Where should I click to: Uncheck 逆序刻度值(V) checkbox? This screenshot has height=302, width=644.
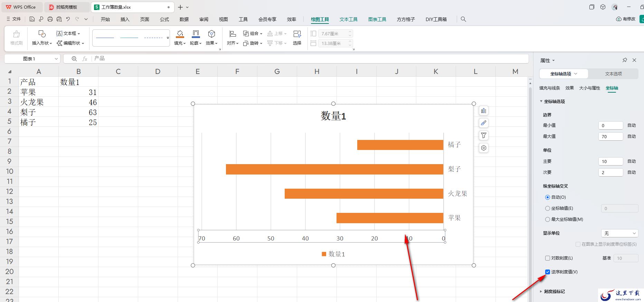coord(548,272)
